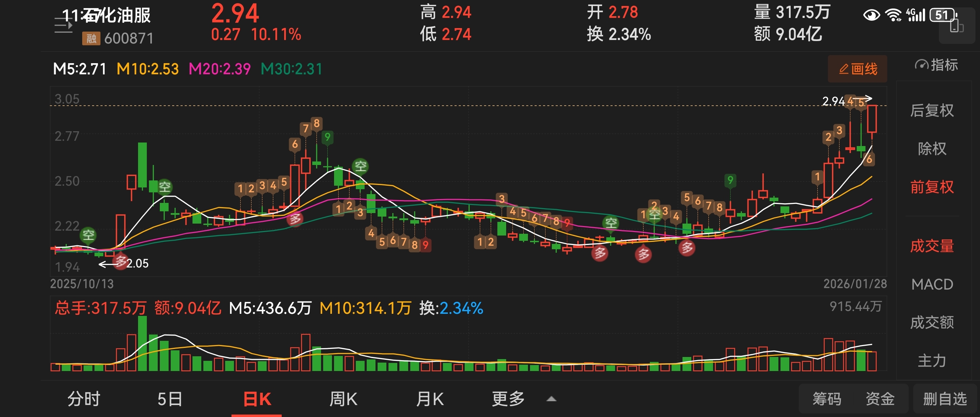Select 后复权 adjustment mode

[932, 111]
